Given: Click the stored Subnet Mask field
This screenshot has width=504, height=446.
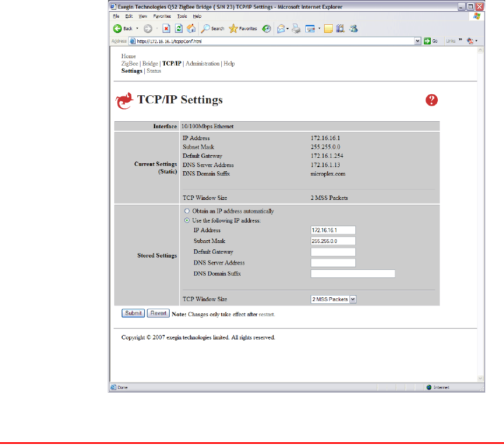Looking at the screenshot, I should (x=333, y=241).
